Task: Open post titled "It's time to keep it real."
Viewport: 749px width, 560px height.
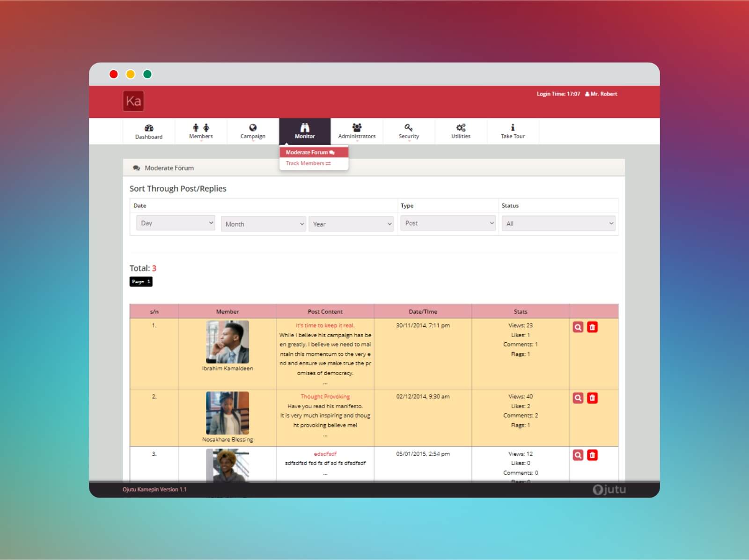Action: [325, 325]
